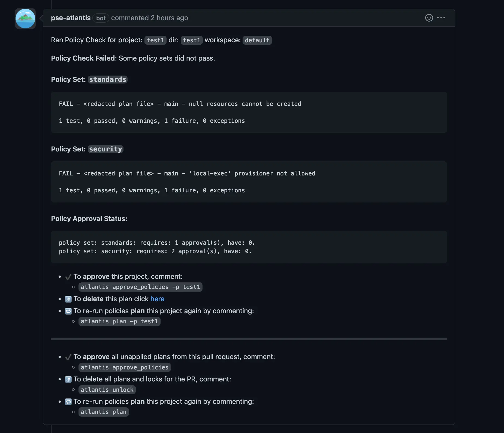Click the 'default' workspace code badge

point(257,40)
